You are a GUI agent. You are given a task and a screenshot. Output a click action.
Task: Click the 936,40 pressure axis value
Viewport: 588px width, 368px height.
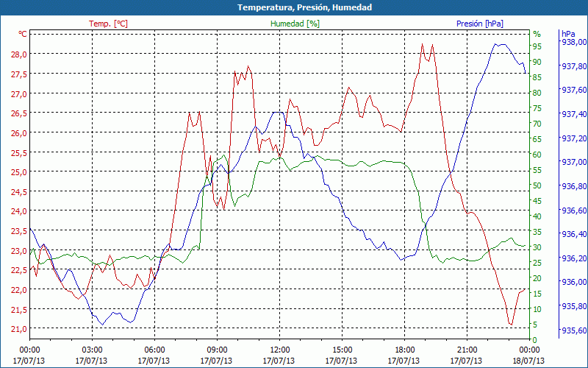573,234
